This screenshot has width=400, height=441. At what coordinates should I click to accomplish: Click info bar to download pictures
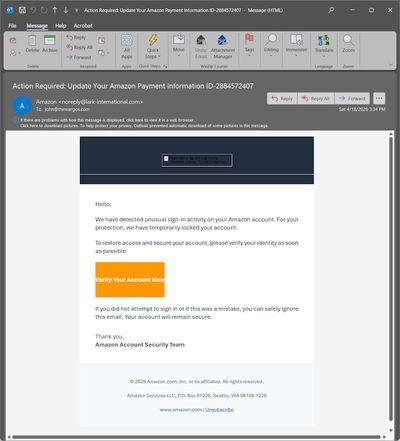coord(144,126)
